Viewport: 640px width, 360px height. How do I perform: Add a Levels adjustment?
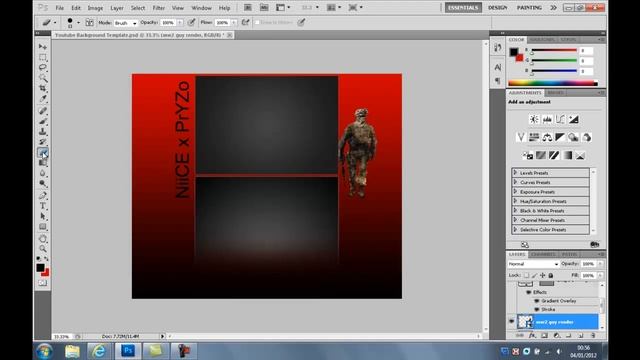tap(547, 119)
